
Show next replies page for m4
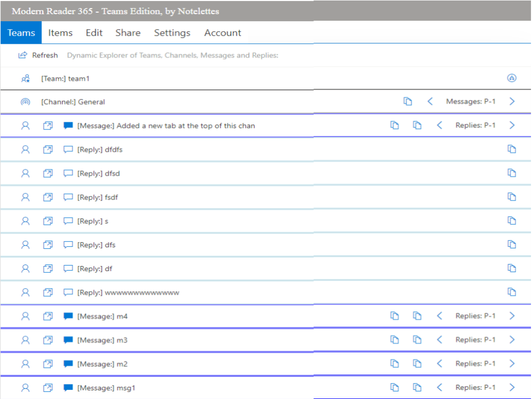[512, 316]
